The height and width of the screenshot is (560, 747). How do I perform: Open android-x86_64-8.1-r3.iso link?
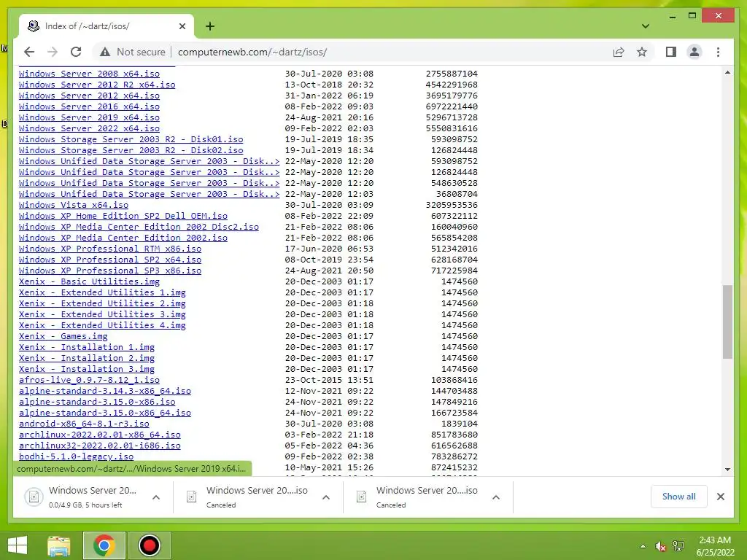click(84, 424)
